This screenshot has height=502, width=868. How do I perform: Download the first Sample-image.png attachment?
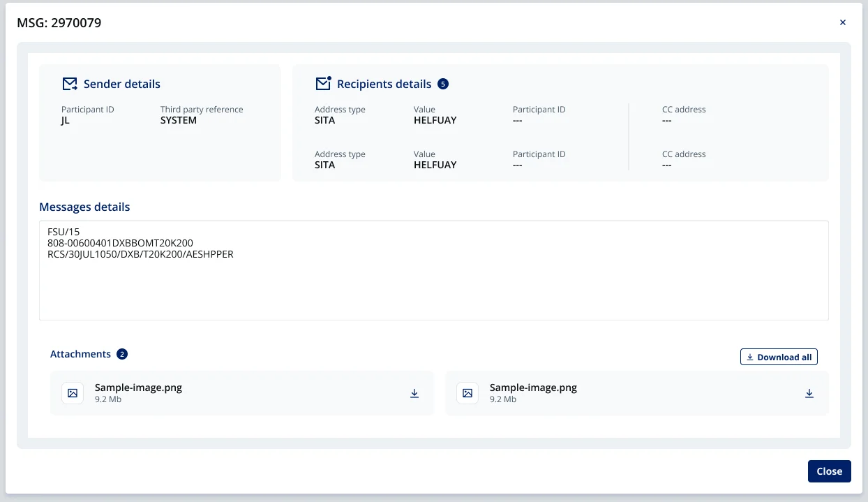tap(414, 393)
